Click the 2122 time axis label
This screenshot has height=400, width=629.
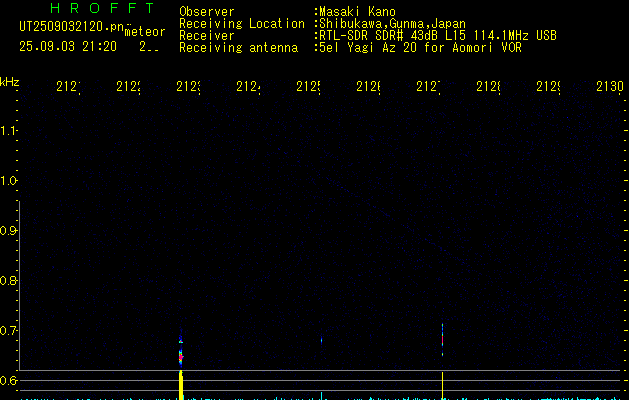[x=128, y=87]
